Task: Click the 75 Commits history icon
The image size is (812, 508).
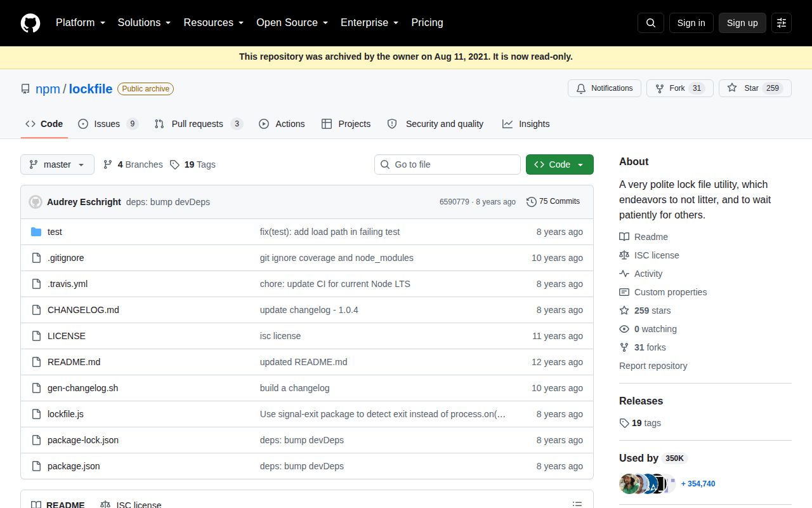Action: tap(532, 201)
